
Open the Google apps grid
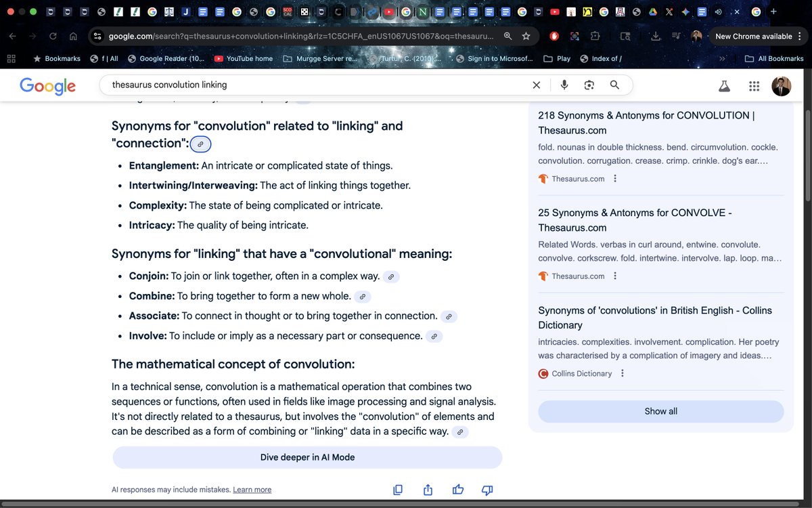click(x=754, y=86)
